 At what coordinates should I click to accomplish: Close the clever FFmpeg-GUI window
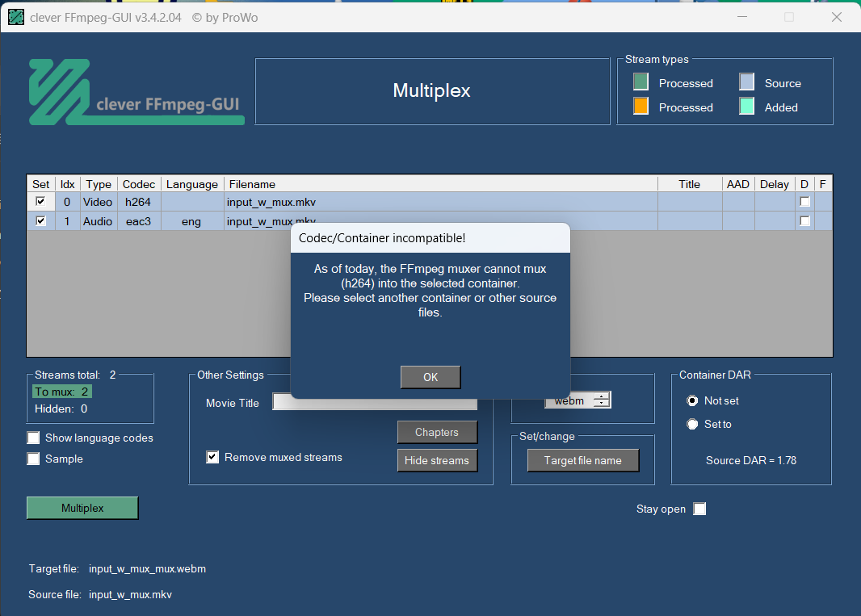click(836, 17)
